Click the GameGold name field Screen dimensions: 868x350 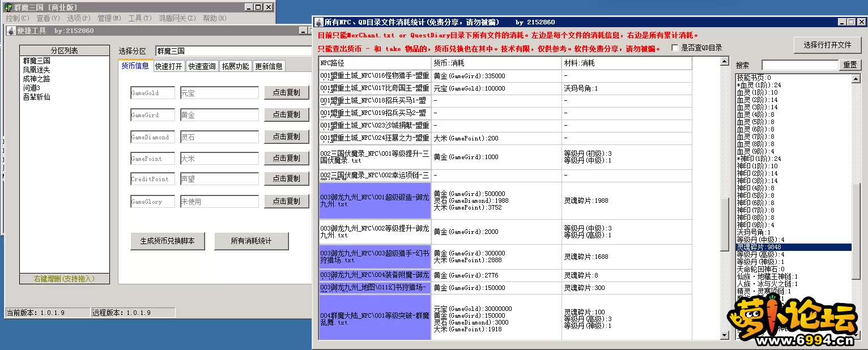pos(152,92)
